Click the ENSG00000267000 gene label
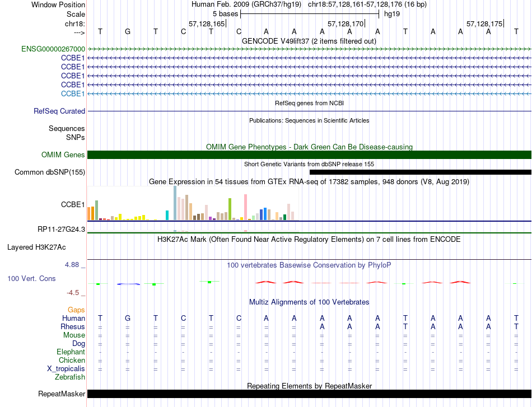 point(53,49)
